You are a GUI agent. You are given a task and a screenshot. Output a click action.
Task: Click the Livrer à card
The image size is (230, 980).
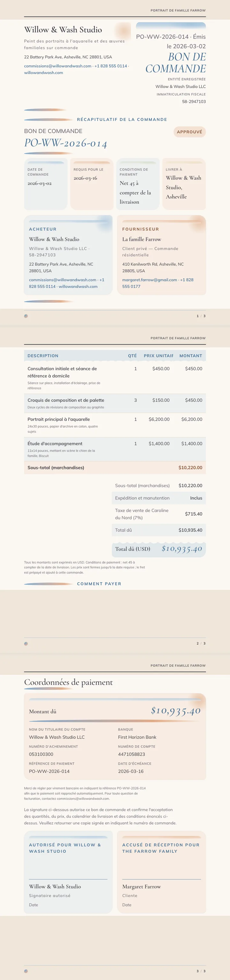click(184, 184)
